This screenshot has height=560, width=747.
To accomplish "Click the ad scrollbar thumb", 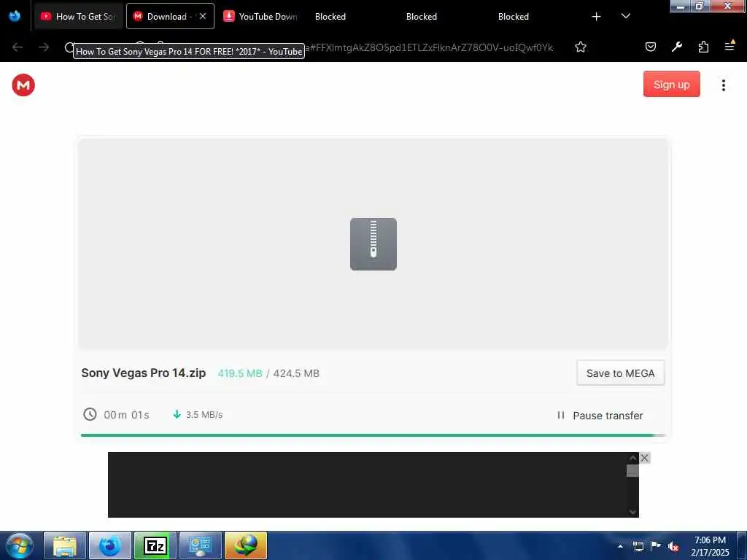I will tap(632, 471).
